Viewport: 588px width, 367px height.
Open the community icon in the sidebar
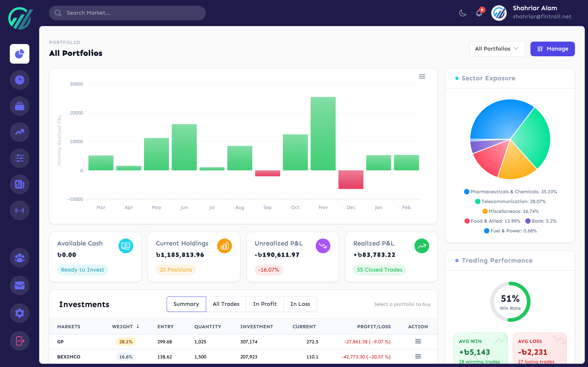coord(19,258)
